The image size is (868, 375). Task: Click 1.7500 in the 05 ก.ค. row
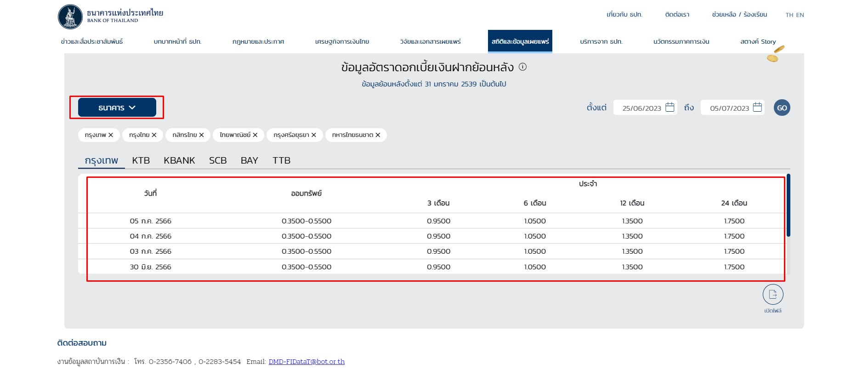coord(734,221)
